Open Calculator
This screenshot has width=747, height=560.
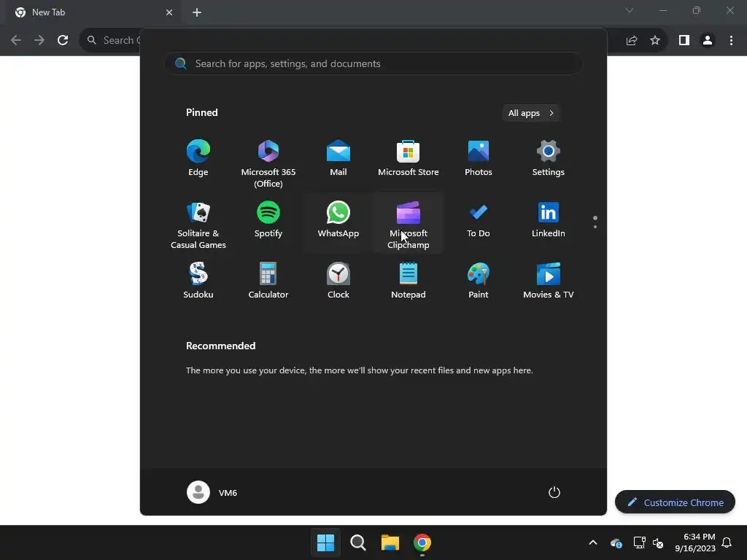coord(268,281)
